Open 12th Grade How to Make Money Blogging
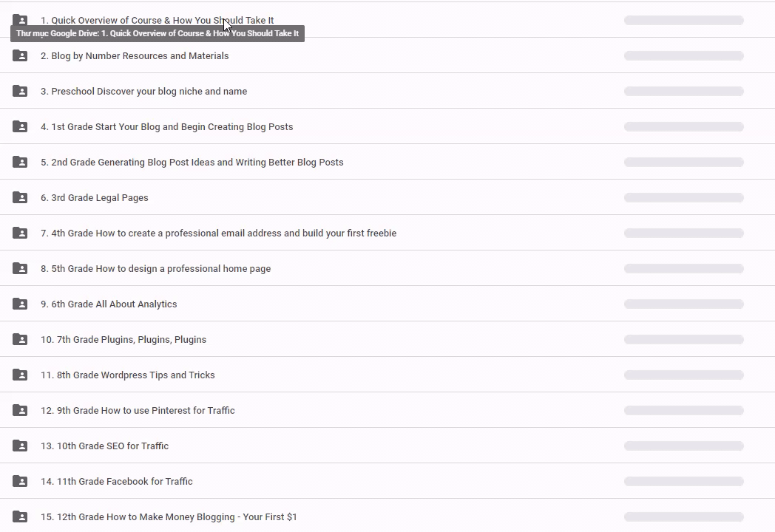Viewport: 775px width, 532px height. [169, 516]
